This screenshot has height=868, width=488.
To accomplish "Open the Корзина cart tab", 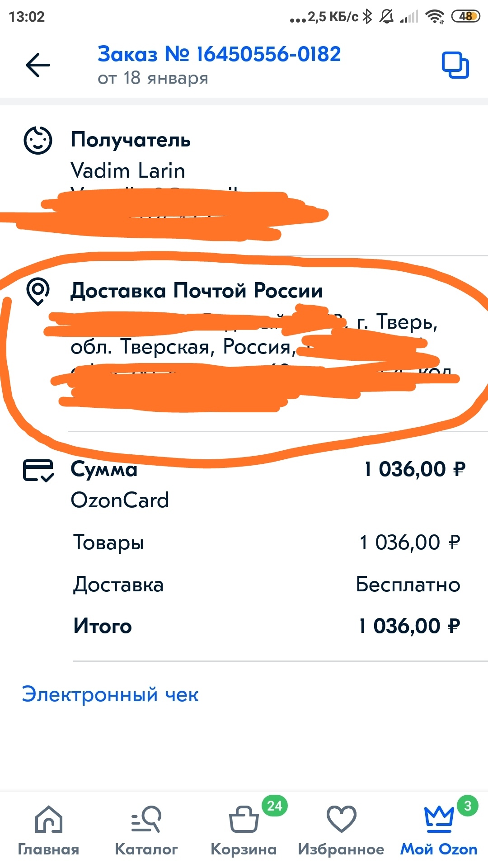I will (x=244, y=830).
